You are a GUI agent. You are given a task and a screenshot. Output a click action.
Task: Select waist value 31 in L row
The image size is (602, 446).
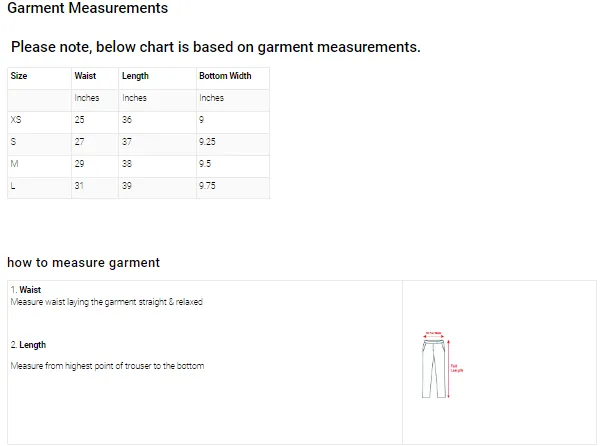point(79,186)
